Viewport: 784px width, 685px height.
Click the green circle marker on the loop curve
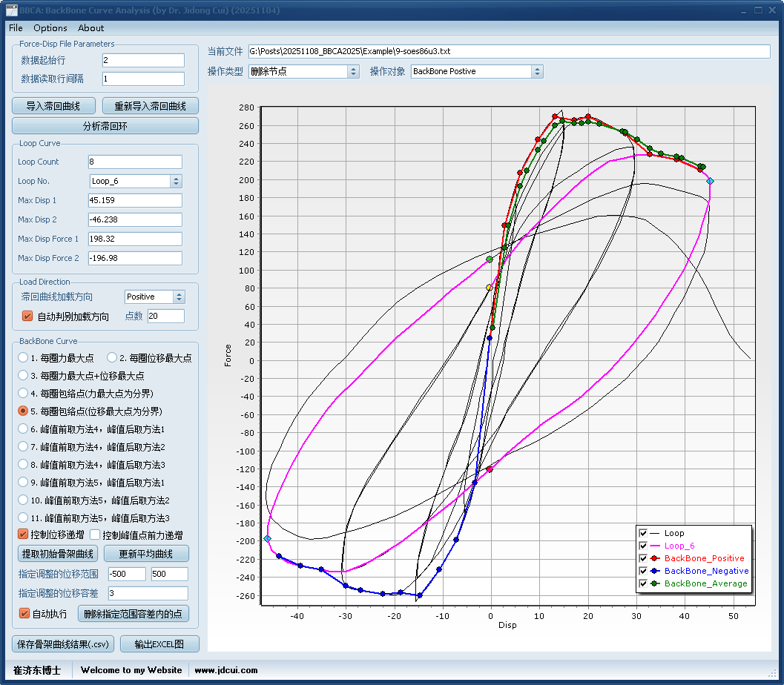pos(490,259)
